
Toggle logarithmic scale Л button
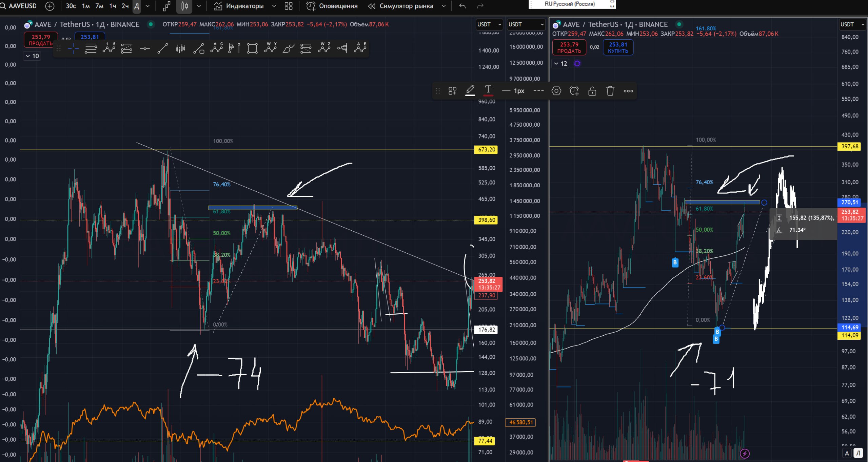pos(859,453)
